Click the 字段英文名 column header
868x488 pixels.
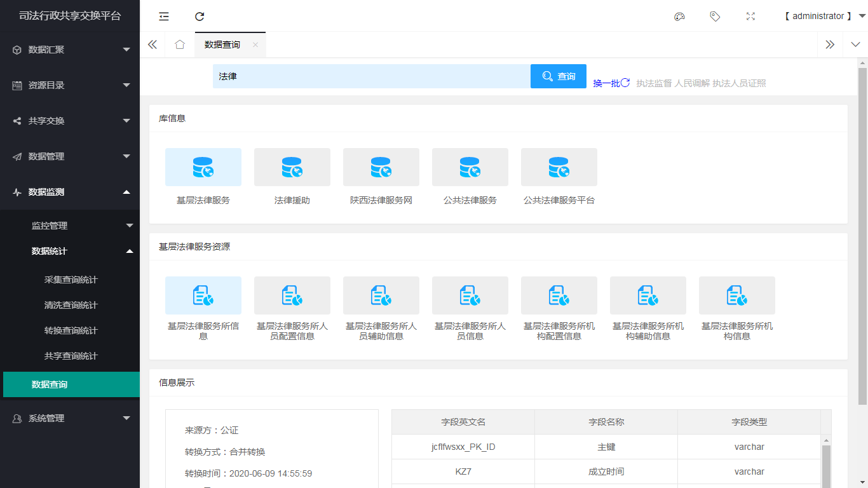[463, 422]
